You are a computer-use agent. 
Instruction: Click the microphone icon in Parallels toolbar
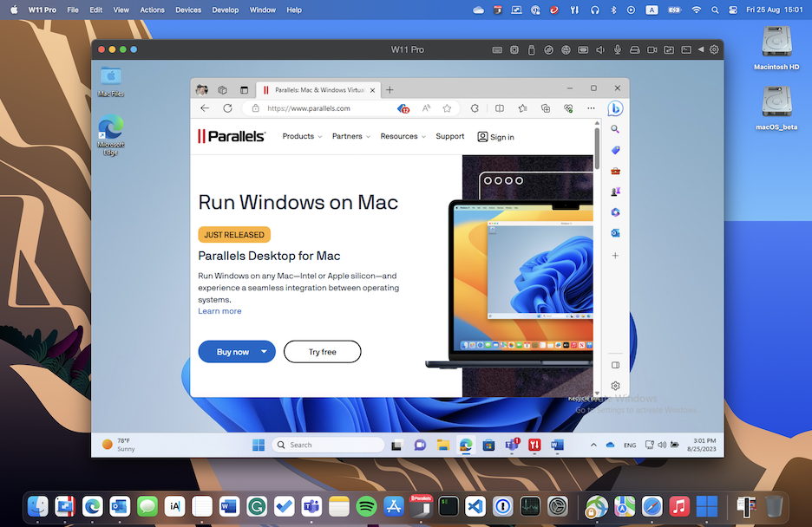click(617, 49)
